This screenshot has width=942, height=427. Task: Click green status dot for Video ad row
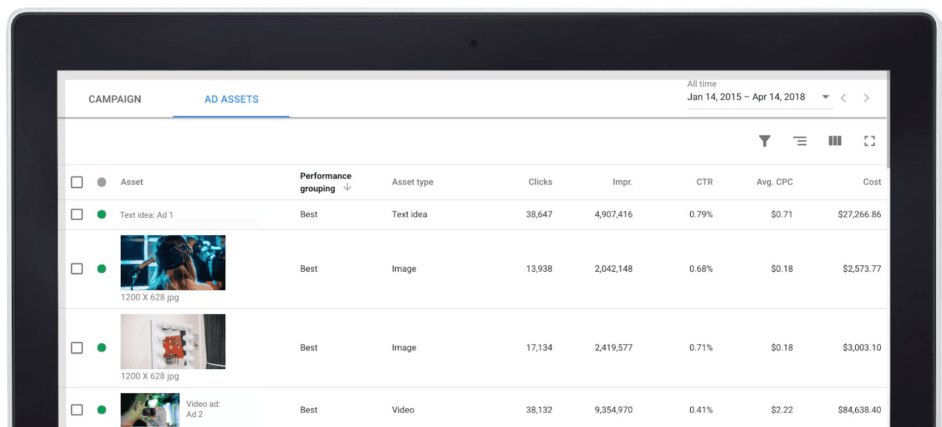coord(102,410)
